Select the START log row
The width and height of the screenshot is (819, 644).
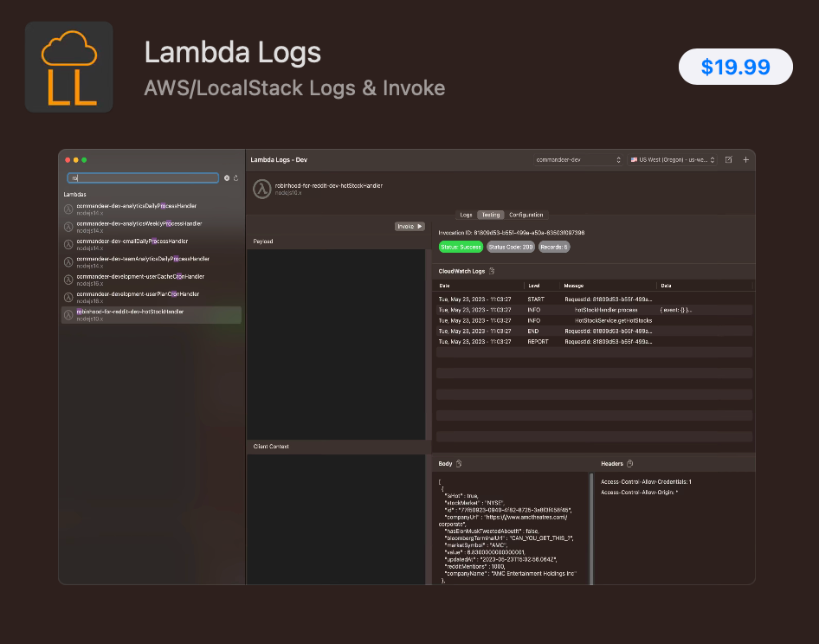[x=595, y=299]
